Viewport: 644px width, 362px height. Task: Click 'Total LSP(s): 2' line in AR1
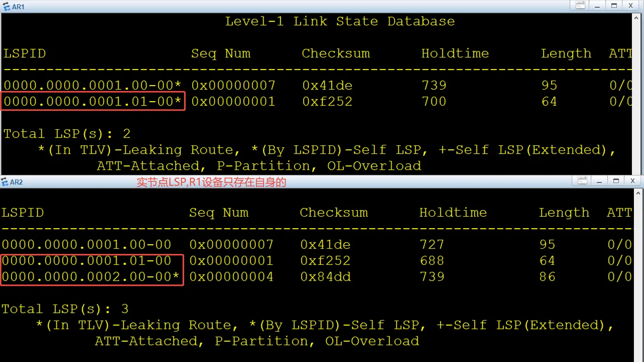pyautogui.click(x=67, y=134)
